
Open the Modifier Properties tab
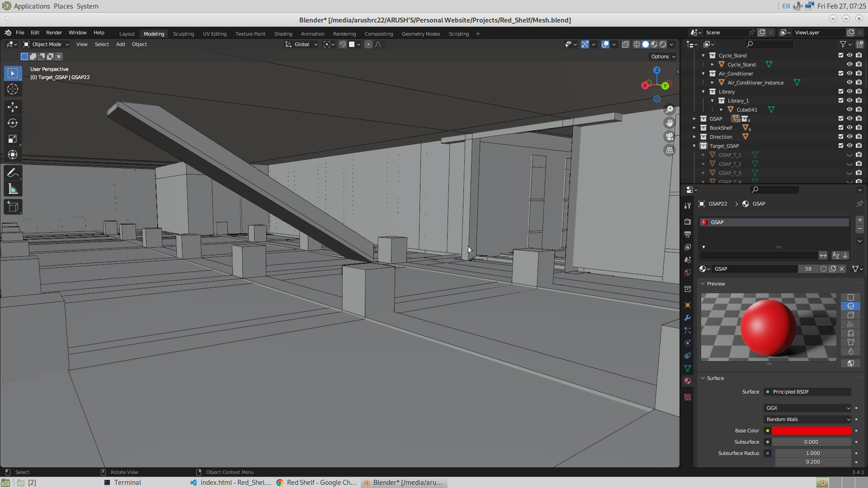coord(688,318)
